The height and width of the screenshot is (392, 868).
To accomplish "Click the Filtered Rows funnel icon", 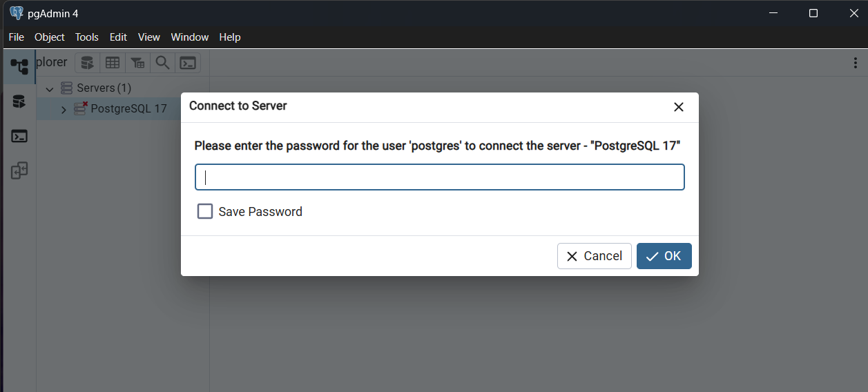I will point(137,63).
